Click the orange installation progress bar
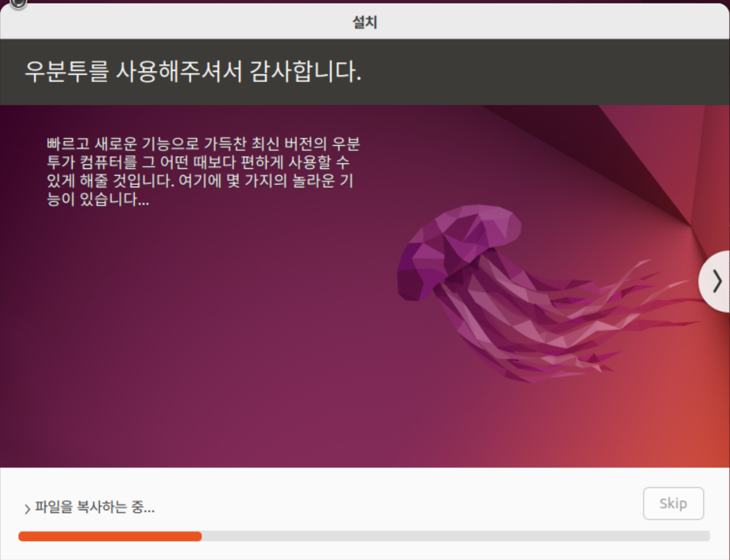 click(364, 536)
